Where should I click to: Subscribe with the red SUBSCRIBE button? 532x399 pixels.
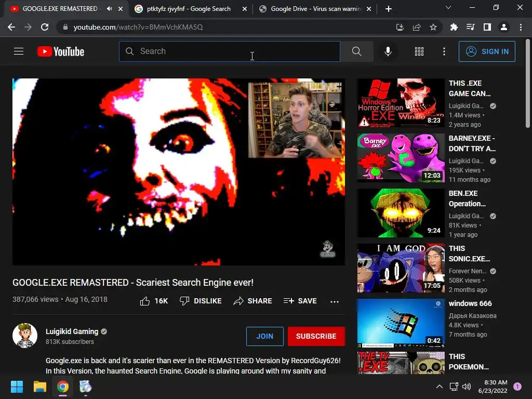[316, 336]
